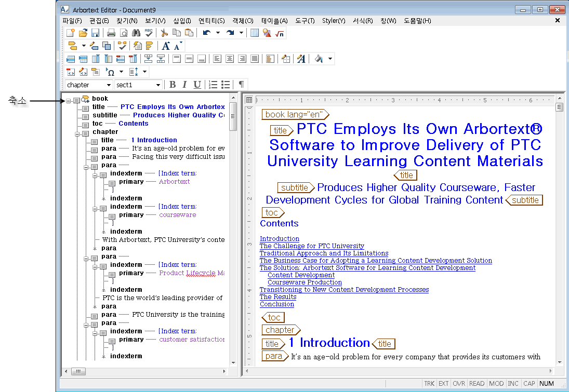The width and height of the screenshot is (569, 392).
Task: Toggle Bold formatting
Action: [x=173, y=85]
